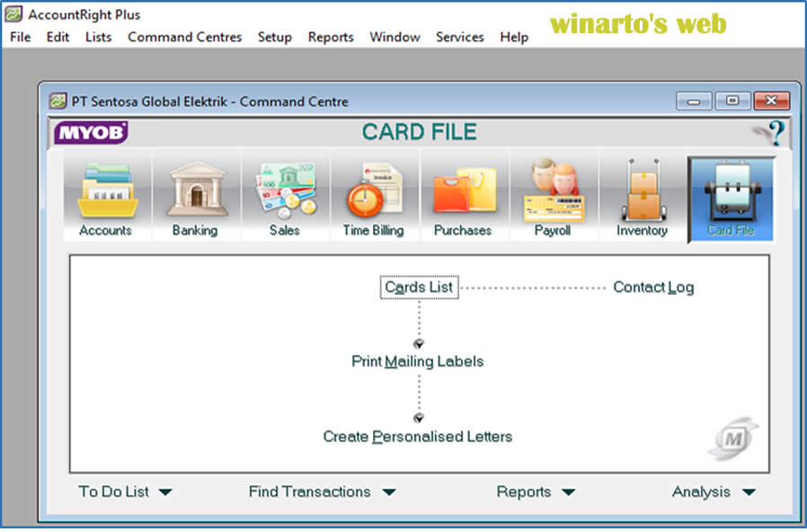The image size is (807, 532).
Task: Switch to the Sales command centre
Action: click(x=285, y=193)
